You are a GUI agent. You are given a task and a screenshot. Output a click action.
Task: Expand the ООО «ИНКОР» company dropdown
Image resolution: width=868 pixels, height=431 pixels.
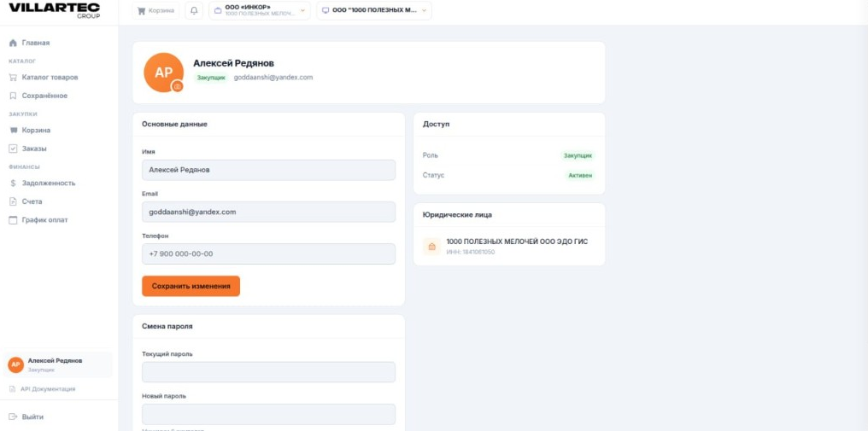coord(260,10)
